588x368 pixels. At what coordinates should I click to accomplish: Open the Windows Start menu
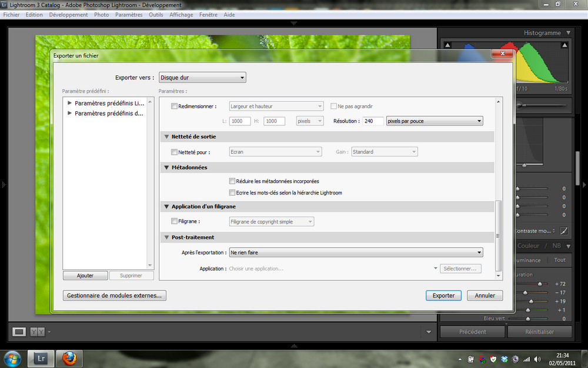coord(12,359)
